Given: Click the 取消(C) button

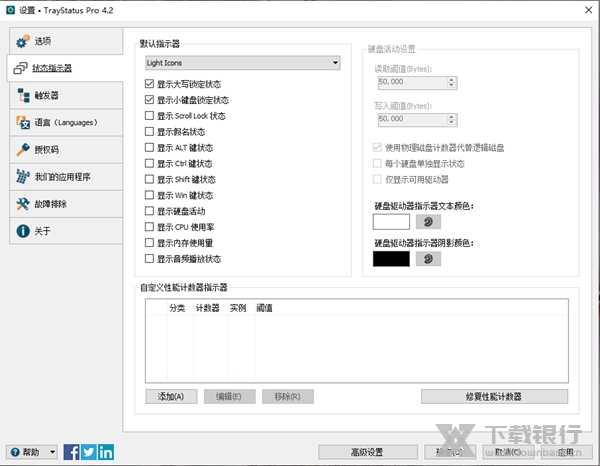Looking at the screenshot, I should [508, 452].
